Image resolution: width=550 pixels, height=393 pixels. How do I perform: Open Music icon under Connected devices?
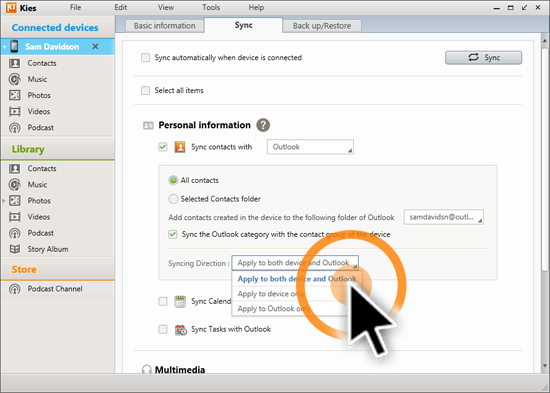pyautogui.click(x=14, y=79)
